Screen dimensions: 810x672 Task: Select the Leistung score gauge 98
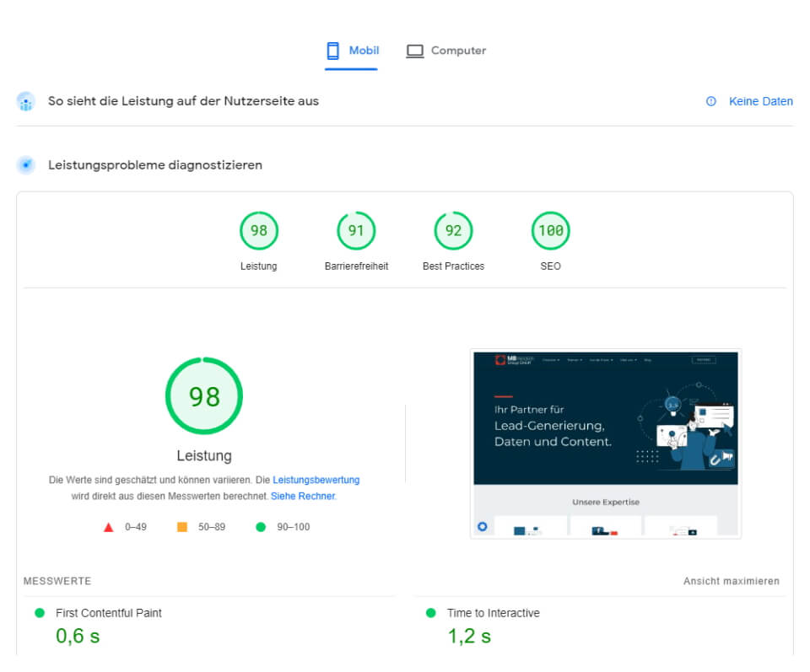[x=259, y=231]
